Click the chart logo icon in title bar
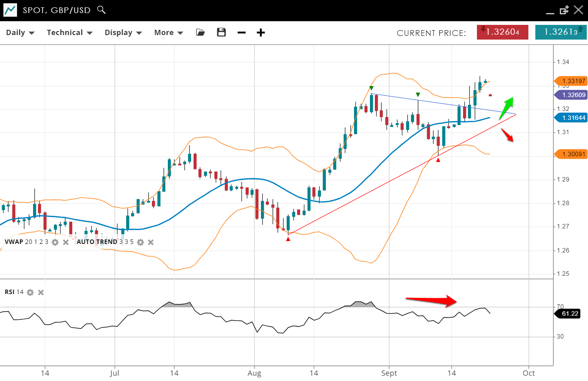 click(x=10, y=10)
